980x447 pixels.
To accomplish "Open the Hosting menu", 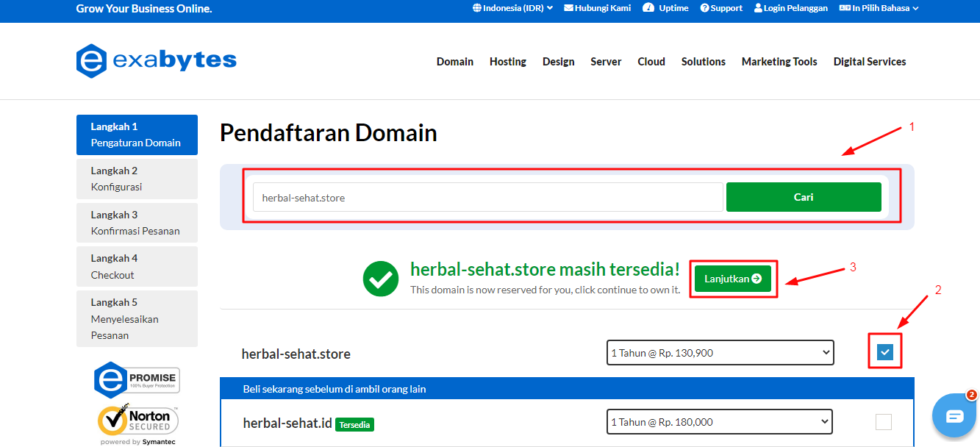I will (x=507, y=62).
